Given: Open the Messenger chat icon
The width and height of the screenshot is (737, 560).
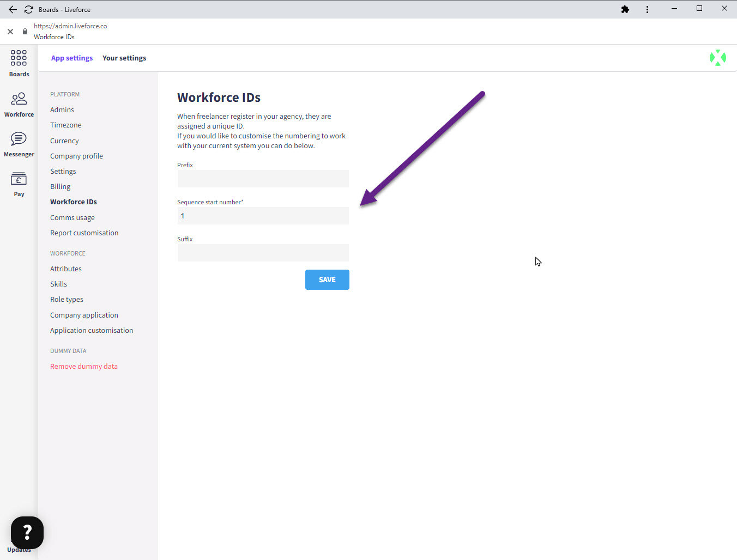Looking at the screenshot, I should coord(19,139).
